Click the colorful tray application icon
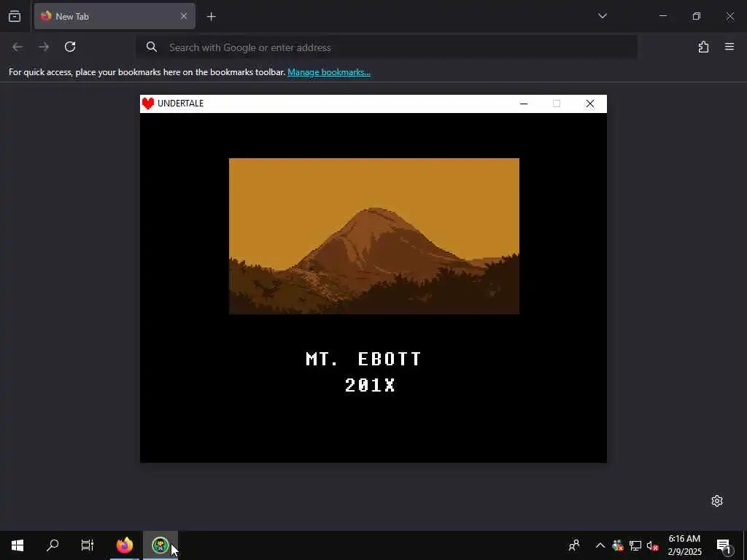The image size is (747, 560). (x=618, y=545)
